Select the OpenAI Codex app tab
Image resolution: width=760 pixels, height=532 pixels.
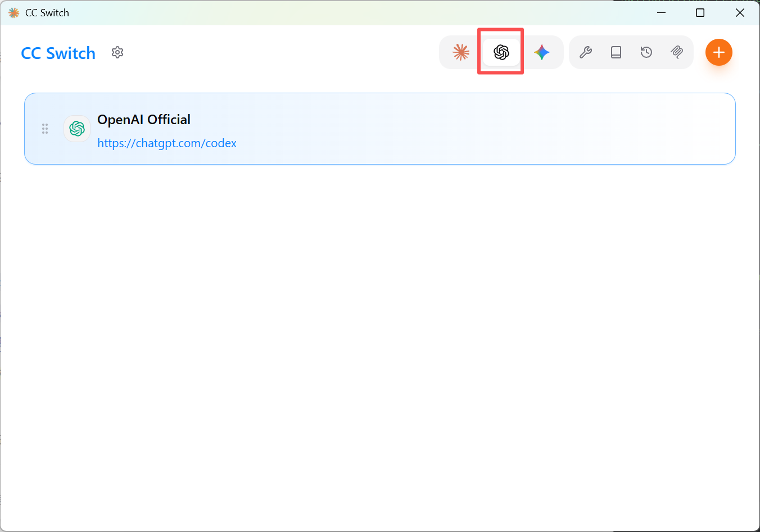501,52
